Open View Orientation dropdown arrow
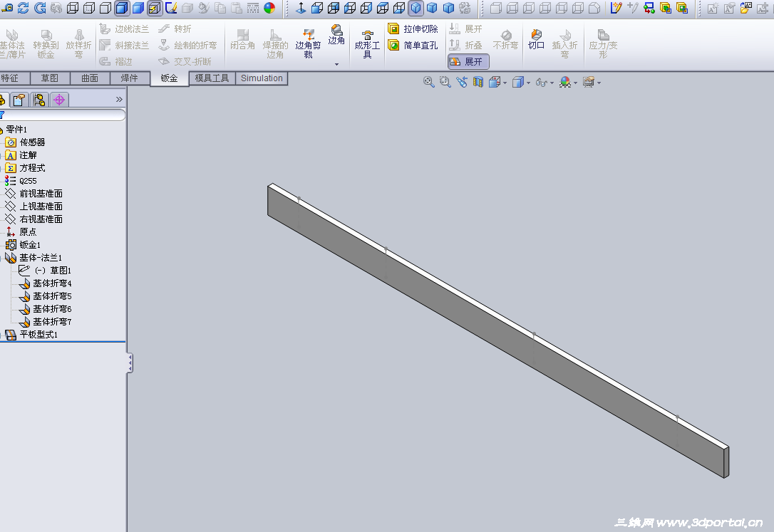 (505, 83)
